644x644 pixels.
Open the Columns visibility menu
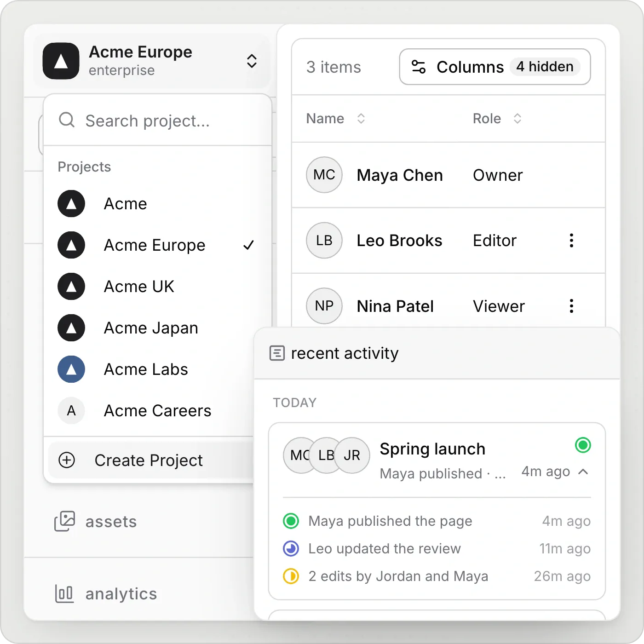click(x=495, y=67)
